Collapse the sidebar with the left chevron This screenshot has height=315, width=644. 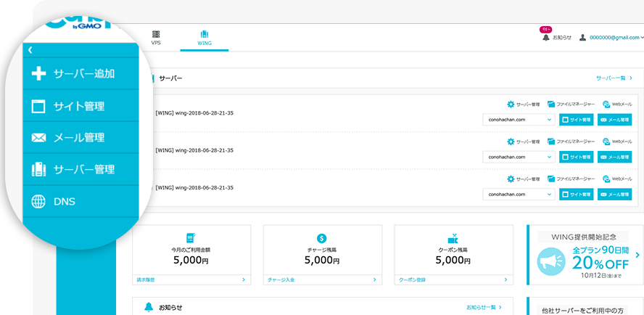[x=30, y=50]
